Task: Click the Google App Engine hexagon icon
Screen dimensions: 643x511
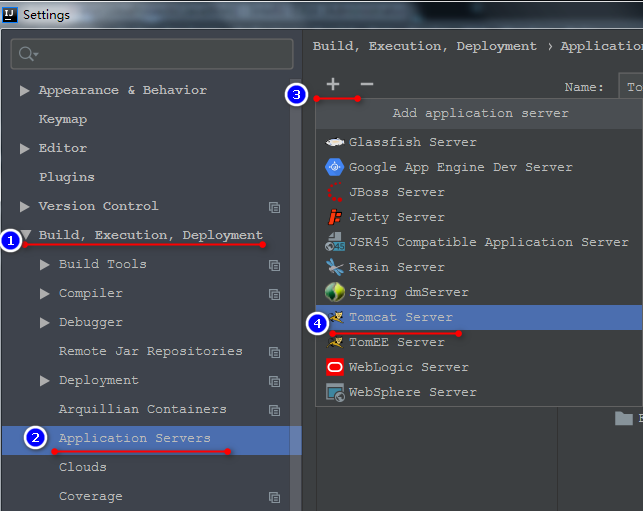Action: tap(335, 167)
